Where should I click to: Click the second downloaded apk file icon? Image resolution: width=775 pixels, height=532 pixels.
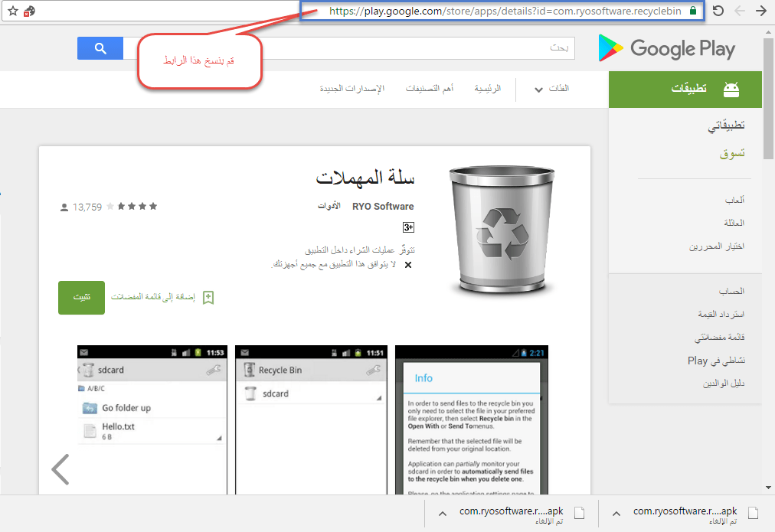pos(579,513)
